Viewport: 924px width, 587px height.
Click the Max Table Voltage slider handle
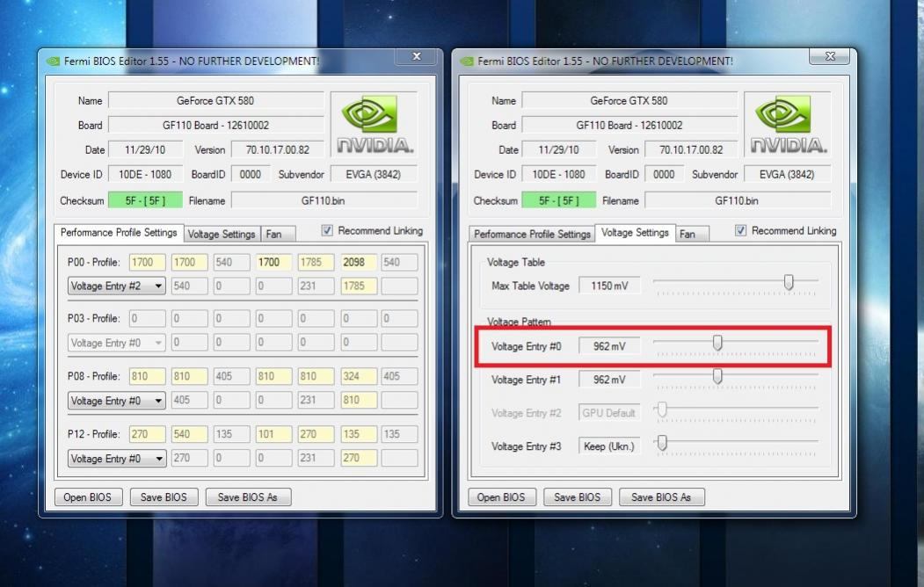click(x=789, y=283)
